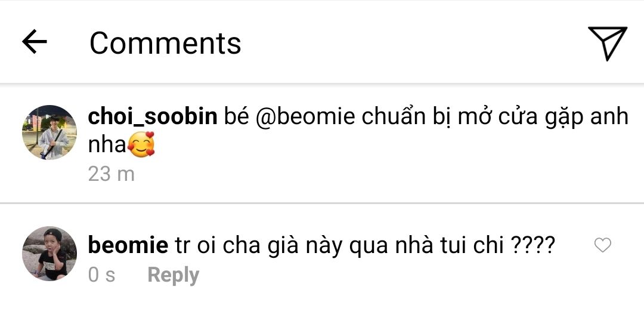Open the beomie commenter username
Image resolution: width=644 pixels, height=336 pixels.
click(x=128, y=245)
